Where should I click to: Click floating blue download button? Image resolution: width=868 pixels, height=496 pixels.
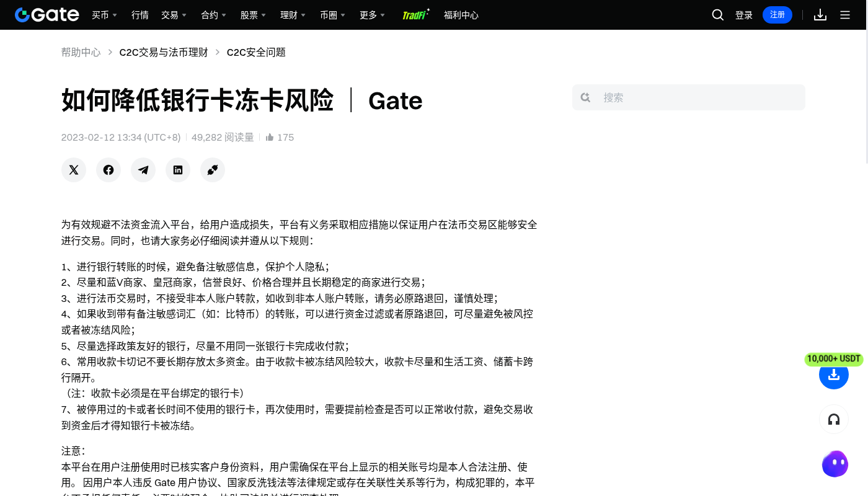(834, 374)
